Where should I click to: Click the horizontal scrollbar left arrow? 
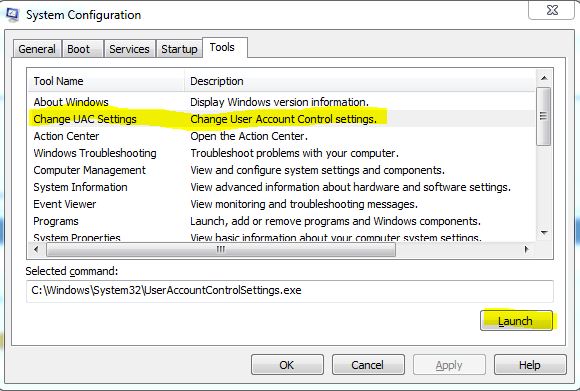pos(36,249)
